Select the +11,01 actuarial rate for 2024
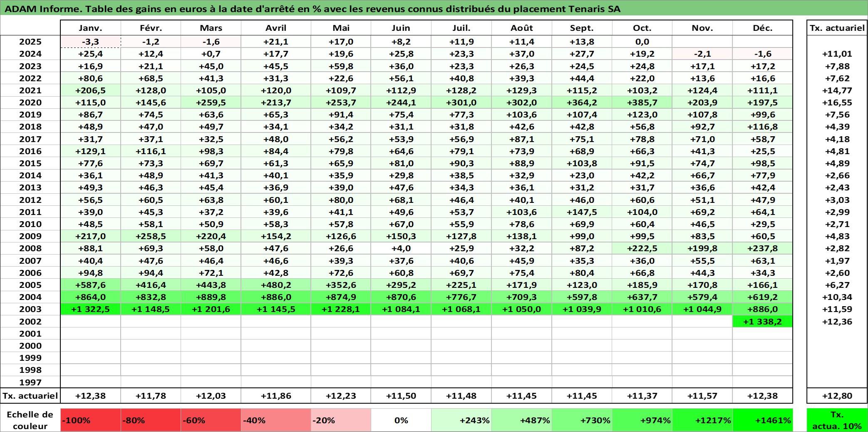 coord(837,54)
